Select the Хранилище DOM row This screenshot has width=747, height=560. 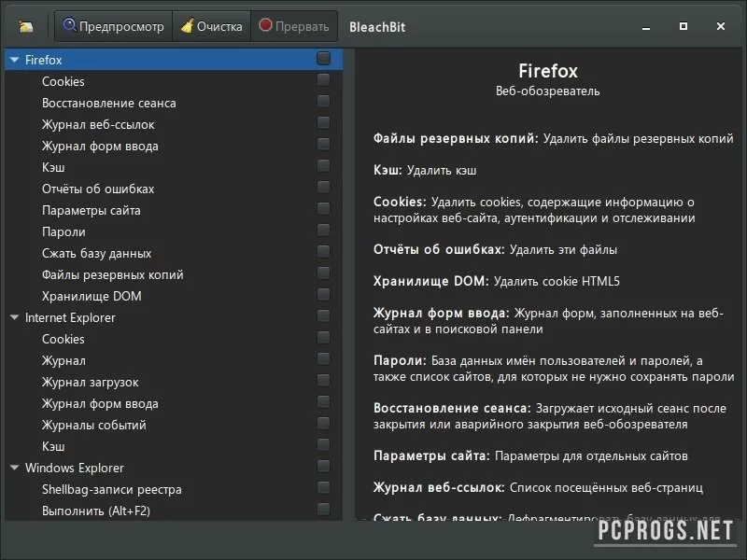174,296
